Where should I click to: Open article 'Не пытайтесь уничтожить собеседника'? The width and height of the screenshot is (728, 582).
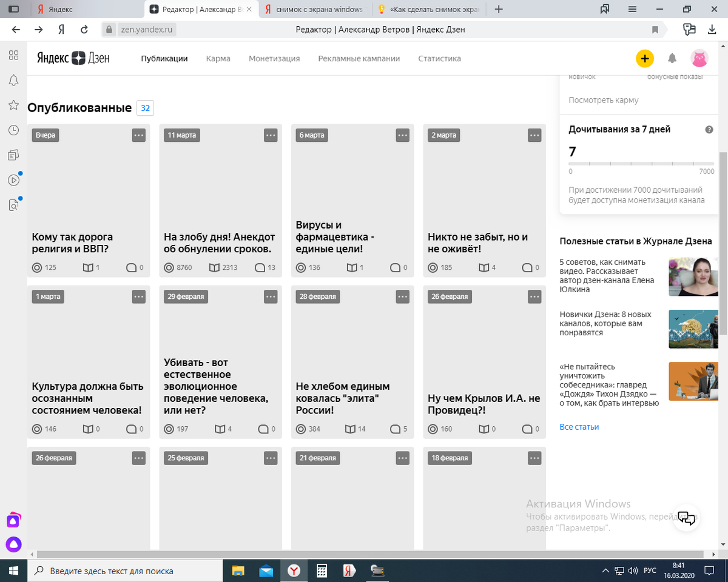coord(609,385)
